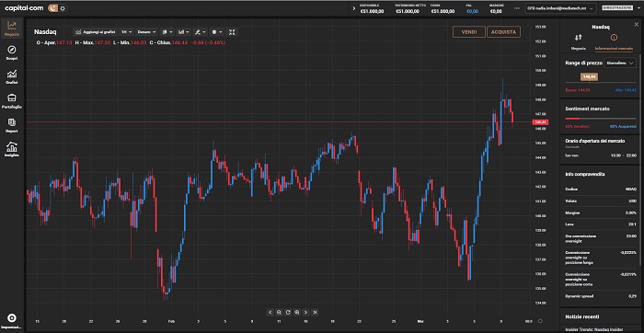Open the Negozia section in the sidebar

(11, 29)
